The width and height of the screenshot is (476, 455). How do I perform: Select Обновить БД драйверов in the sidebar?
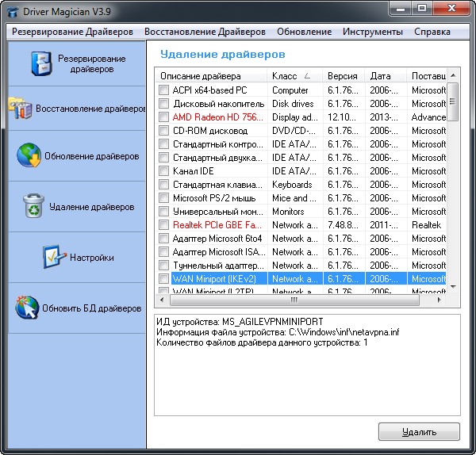pyautogui.click(x=77, y=308)
